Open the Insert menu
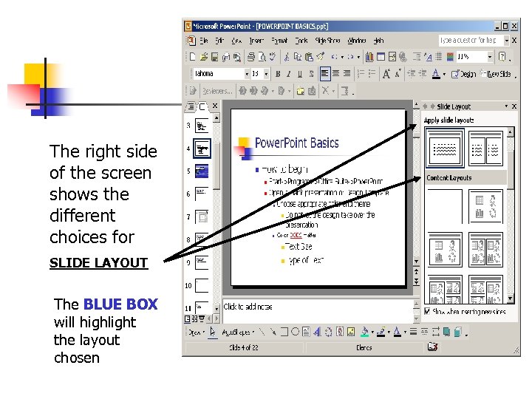Image resolution: width=532 pixels, height=399 pixels. [x=256, y=41]
